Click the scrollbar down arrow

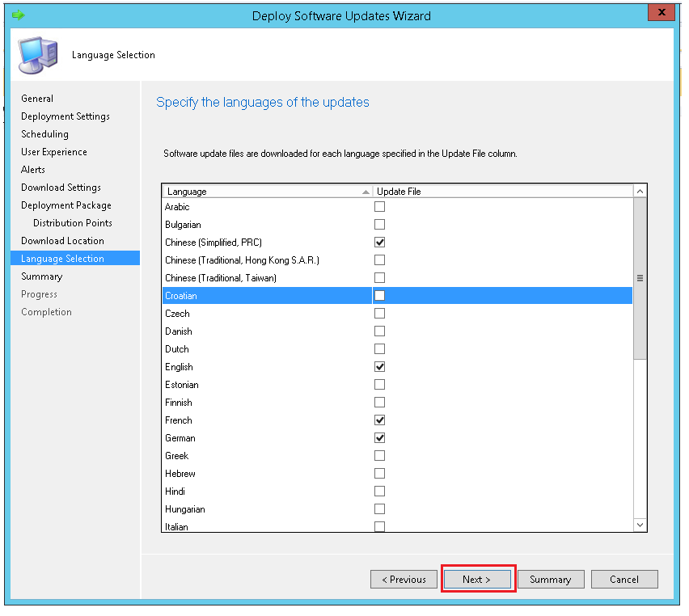click(640, 525)
